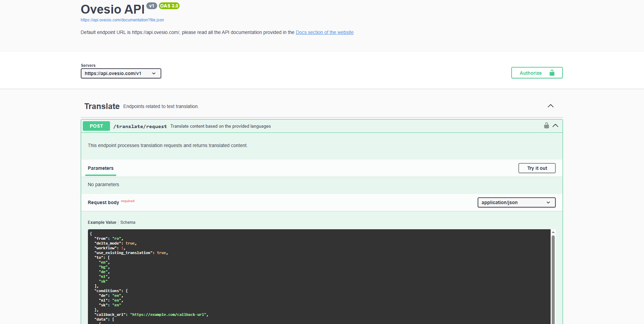Open the application/json content type dropdown
This screenshot has width=644, height=324.
click(516, 202)
